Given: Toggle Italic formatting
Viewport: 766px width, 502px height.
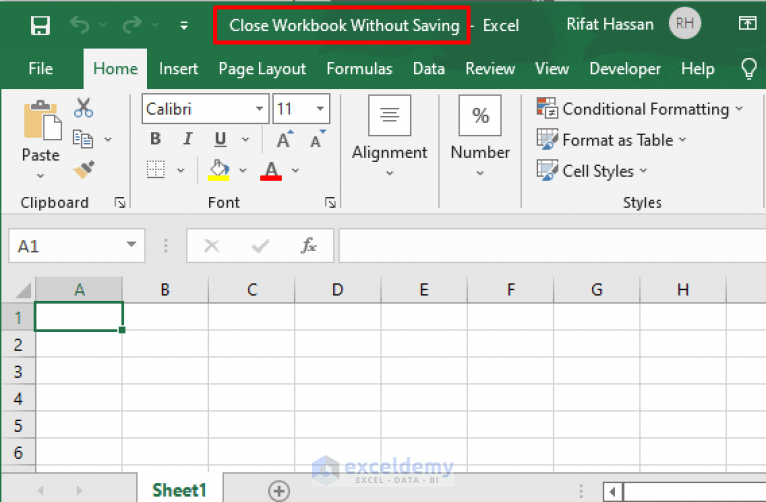Looking at the screenshot, I should click(x=188, y=139).
